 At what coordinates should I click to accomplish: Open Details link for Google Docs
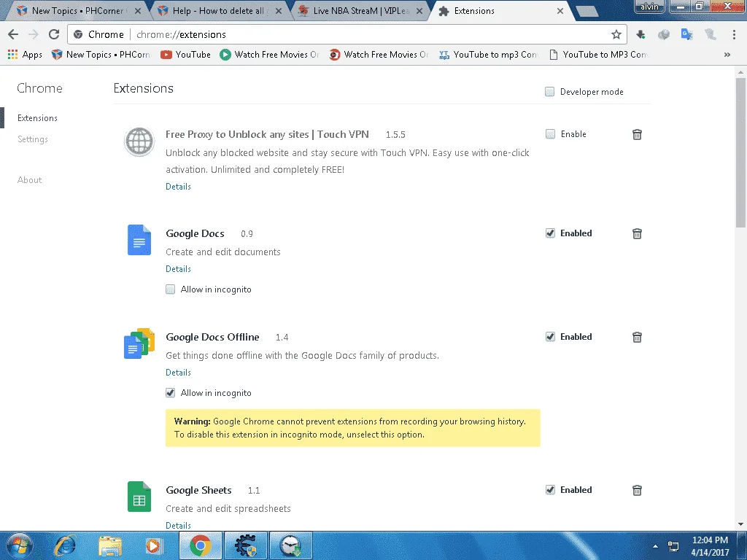(178, 268)
